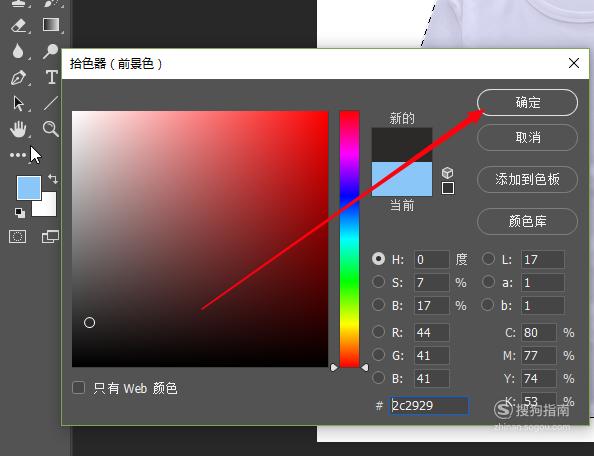Select the Pen tool
594x456 pixels.
19,77
